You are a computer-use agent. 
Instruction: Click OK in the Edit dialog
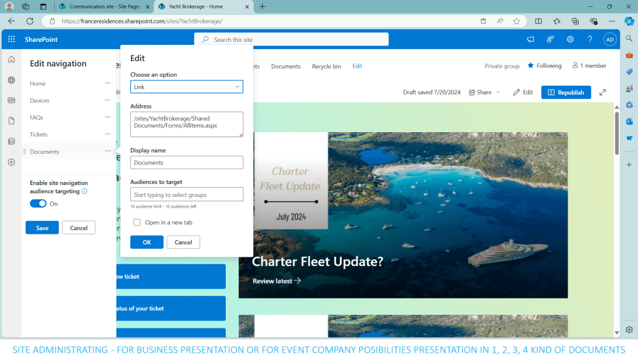click(x=147, y=242)
